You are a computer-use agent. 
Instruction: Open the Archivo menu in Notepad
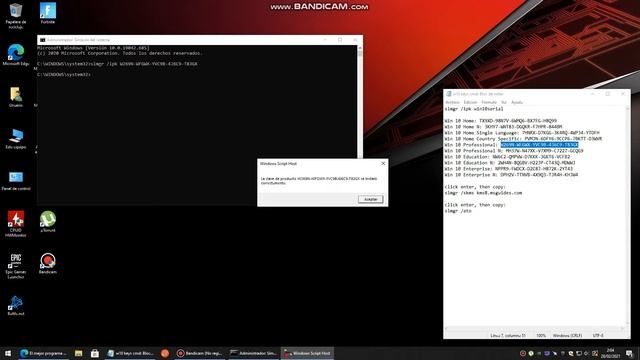pos(452,102)
